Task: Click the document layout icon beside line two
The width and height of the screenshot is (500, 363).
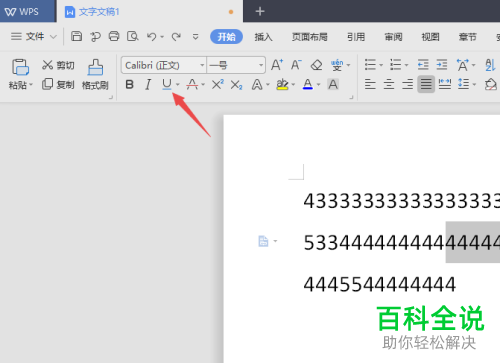Action: pyautogui.click(x=263, y=241)
